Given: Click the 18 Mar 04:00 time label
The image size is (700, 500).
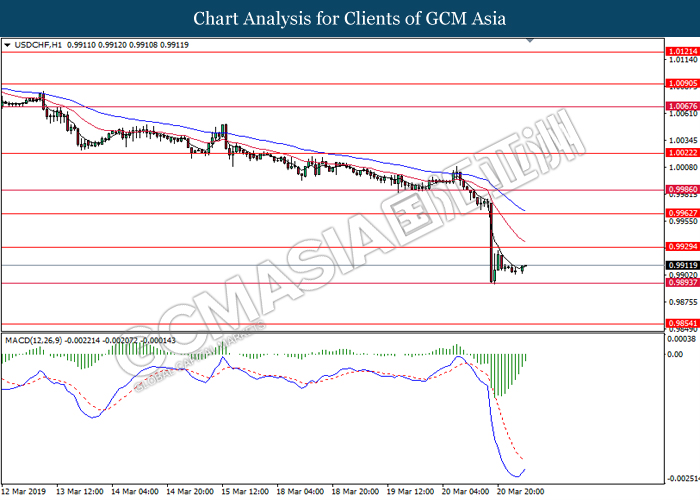Looking at the screenshot, I should (300, 492).
